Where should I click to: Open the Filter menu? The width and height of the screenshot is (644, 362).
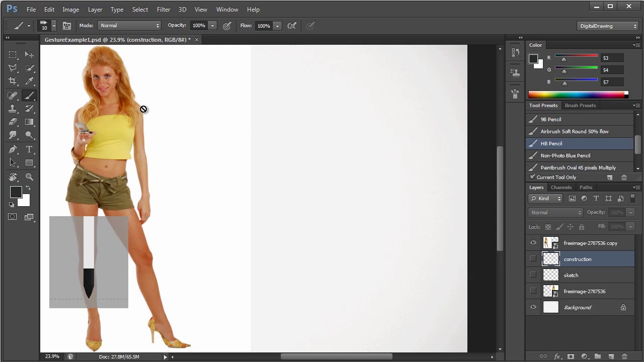pyautogui.click(x=163, y=9)
